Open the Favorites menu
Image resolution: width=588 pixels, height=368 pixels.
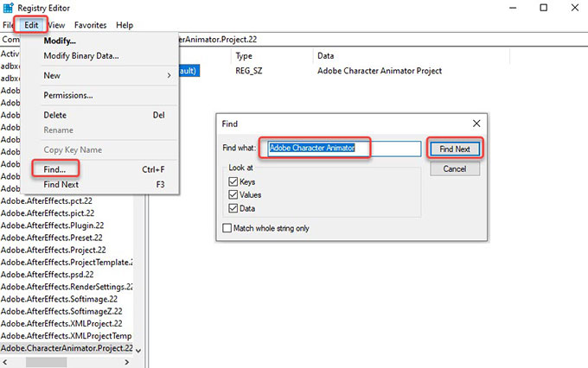91,25
